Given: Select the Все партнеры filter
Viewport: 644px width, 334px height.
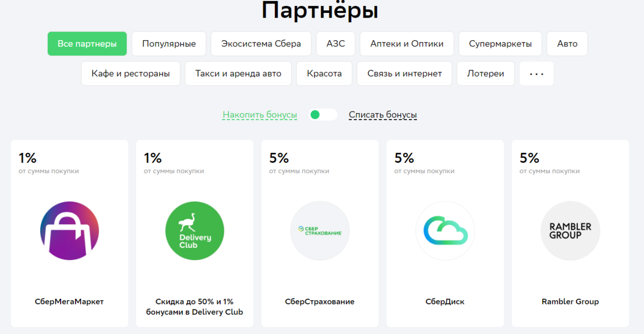Looking at the screenshot, I should point(87,44).
